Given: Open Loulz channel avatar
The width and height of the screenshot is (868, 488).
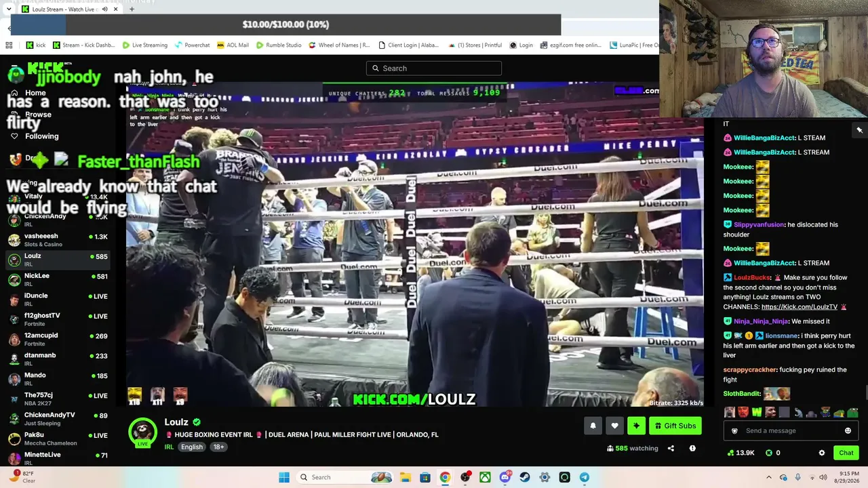Looking at the screenshot, I should click(x=142, y=432).
